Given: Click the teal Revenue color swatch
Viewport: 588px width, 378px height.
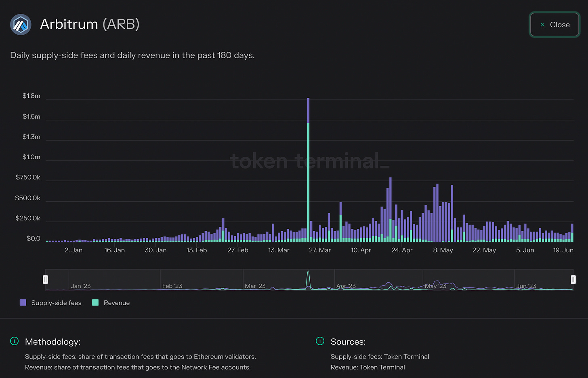Looking at the screenshot, I should tap(95, 302).
